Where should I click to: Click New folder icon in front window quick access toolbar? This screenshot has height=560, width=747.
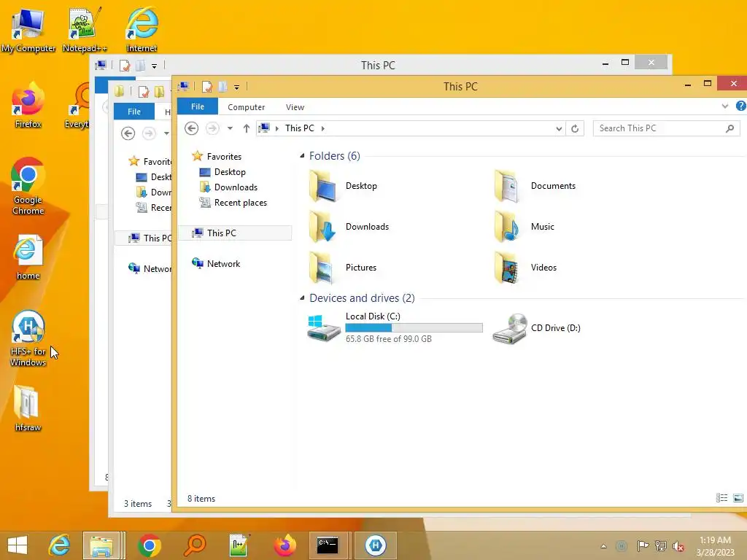(x=222, y=87)
